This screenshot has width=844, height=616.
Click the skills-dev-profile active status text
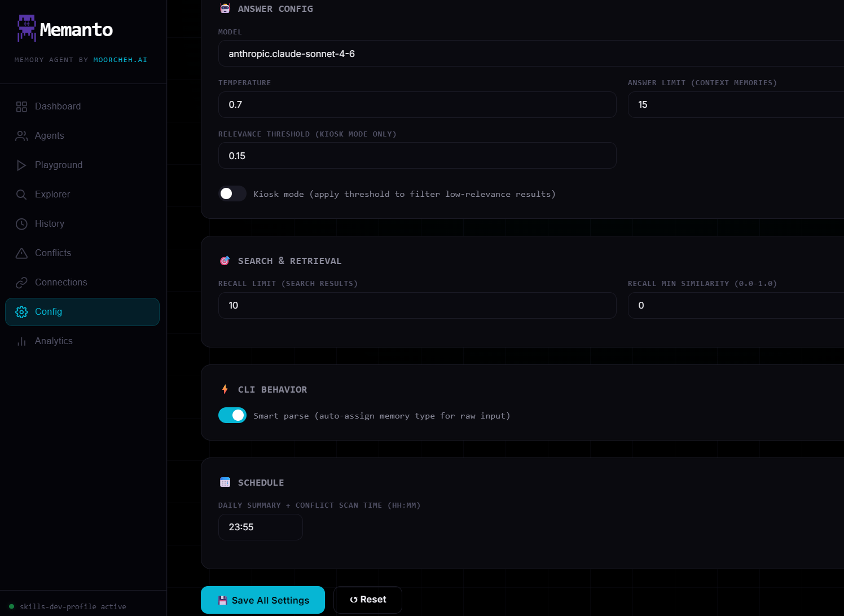73,607
